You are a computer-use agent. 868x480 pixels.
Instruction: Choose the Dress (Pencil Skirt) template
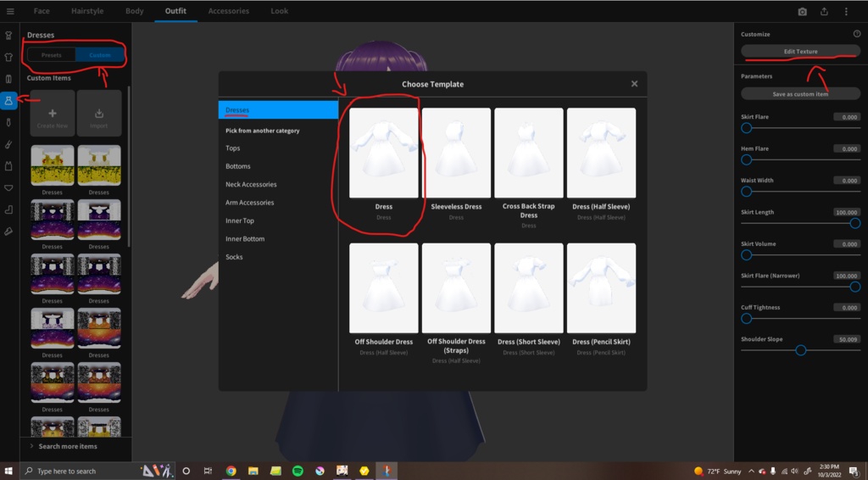click(x=601, y=287)
